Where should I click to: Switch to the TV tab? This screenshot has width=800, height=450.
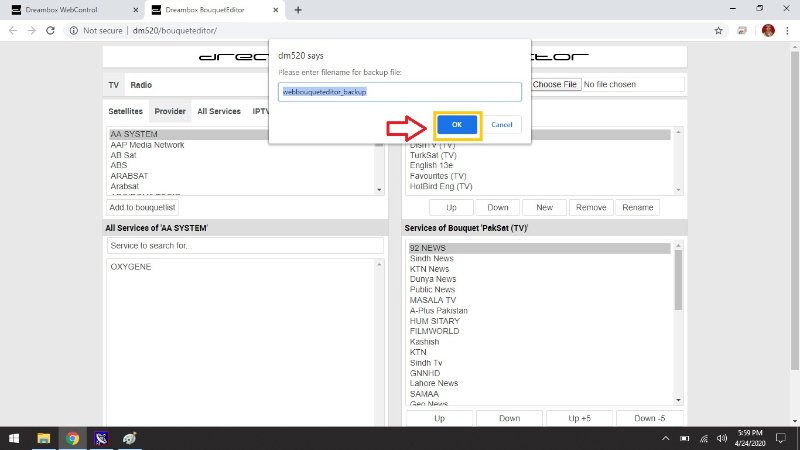[x=113, y=85]
